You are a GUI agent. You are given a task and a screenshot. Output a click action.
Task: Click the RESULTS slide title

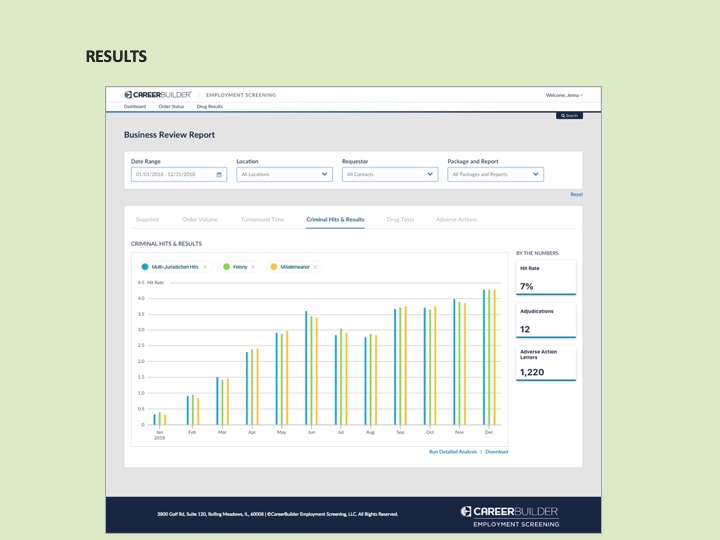[x=116, y=56]
